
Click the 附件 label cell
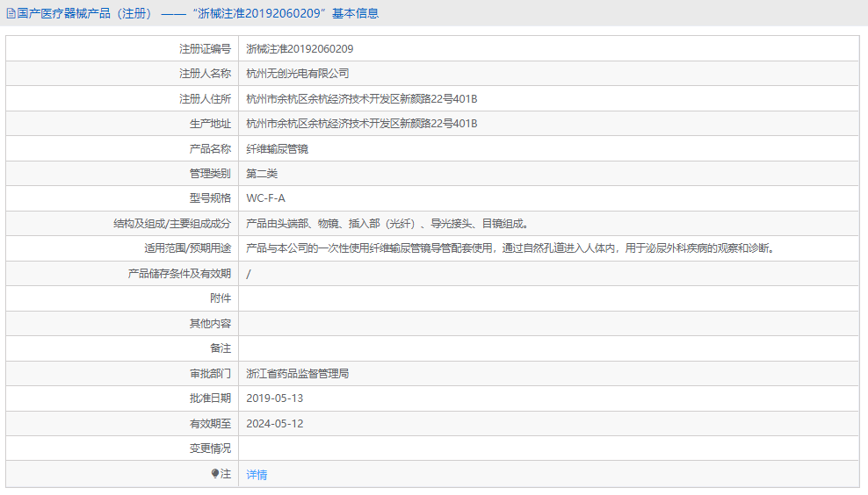[122, 298]
